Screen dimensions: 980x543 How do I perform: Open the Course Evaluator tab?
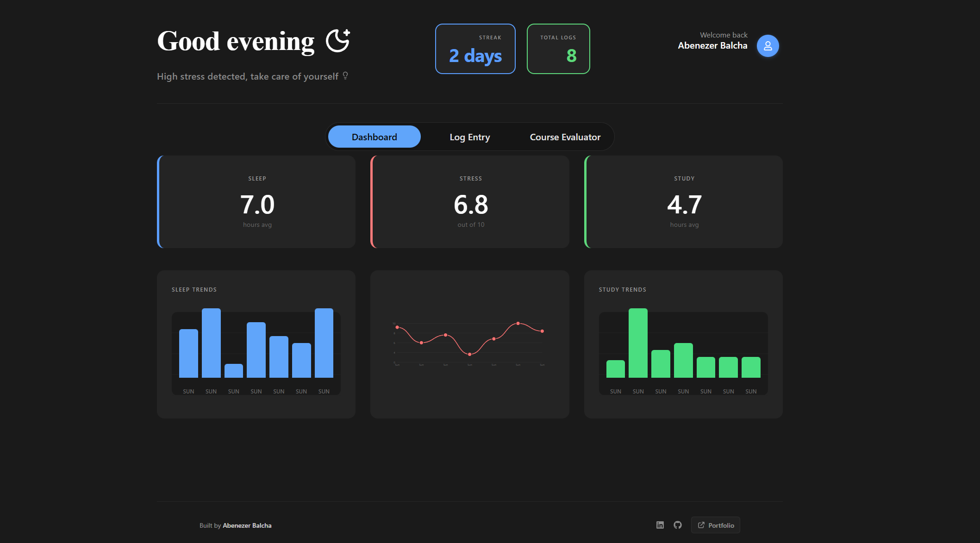click(x=565, y=137)
